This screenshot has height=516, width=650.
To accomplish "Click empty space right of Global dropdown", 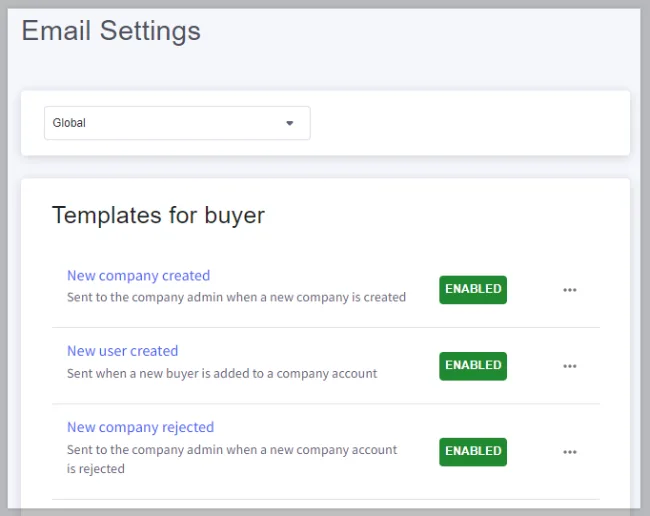I will 468,123.
